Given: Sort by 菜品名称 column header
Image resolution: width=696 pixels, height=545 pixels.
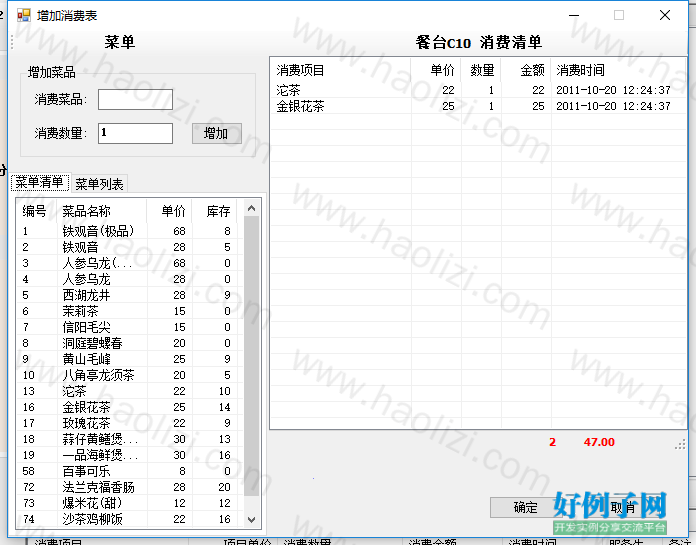Looking at the screenshot, I should (x=102, y=211).
